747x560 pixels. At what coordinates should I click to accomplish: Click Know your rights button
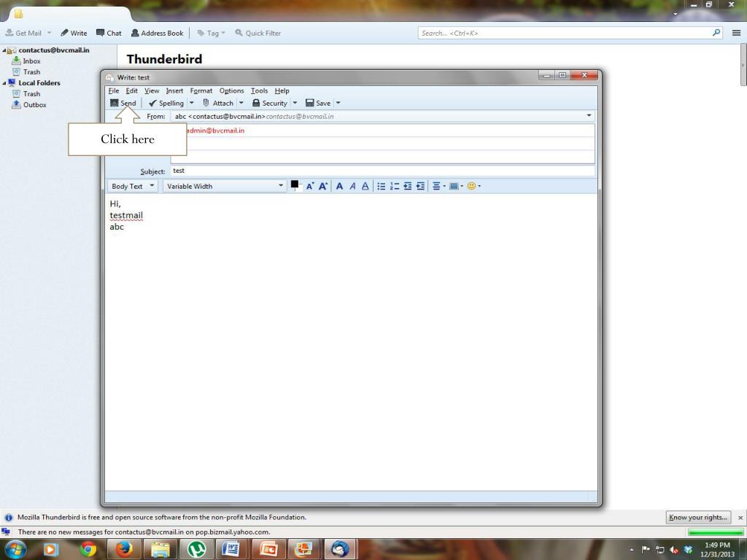698,517
